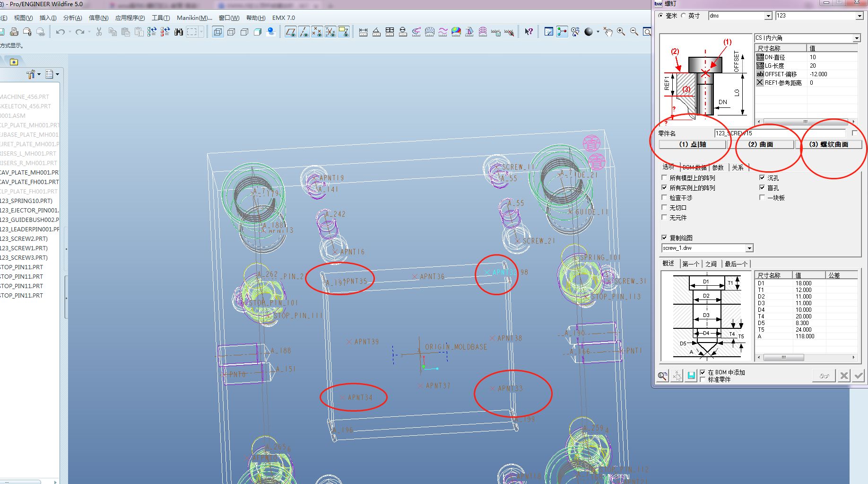868x484 pixels.
Task: Open the dms supplier dropdown
Action: click(x=768, y=16)
